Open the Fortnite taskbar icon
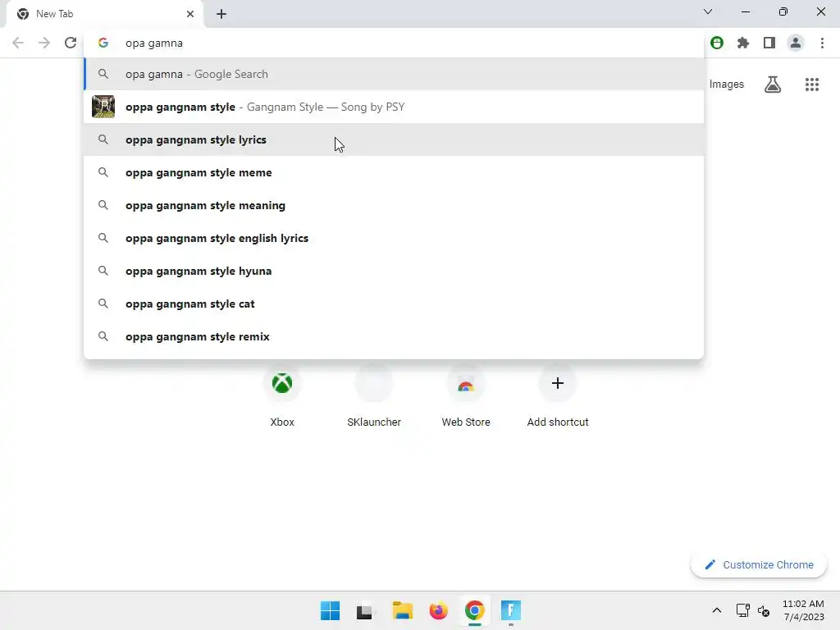This screenshot has width=840, height=630. pyautogui.click(x=510, y=610)
